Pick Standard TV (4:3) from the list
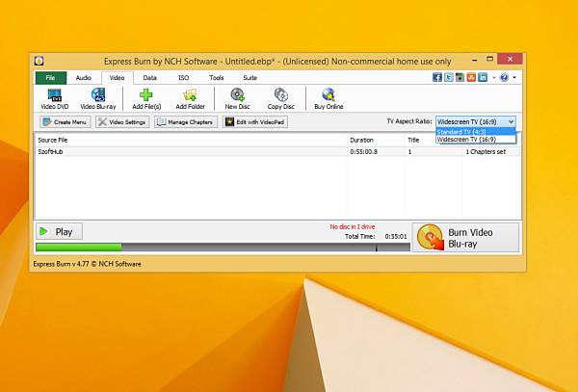The height and width of the screenshot is (392, 578). [x=476, y=132]
